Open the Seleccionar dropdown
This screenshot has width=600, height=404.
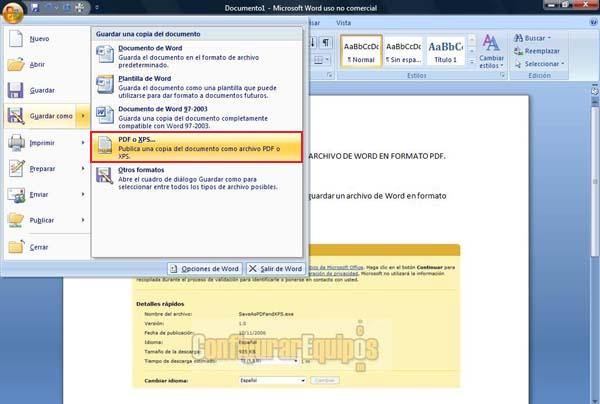point(539,64)
